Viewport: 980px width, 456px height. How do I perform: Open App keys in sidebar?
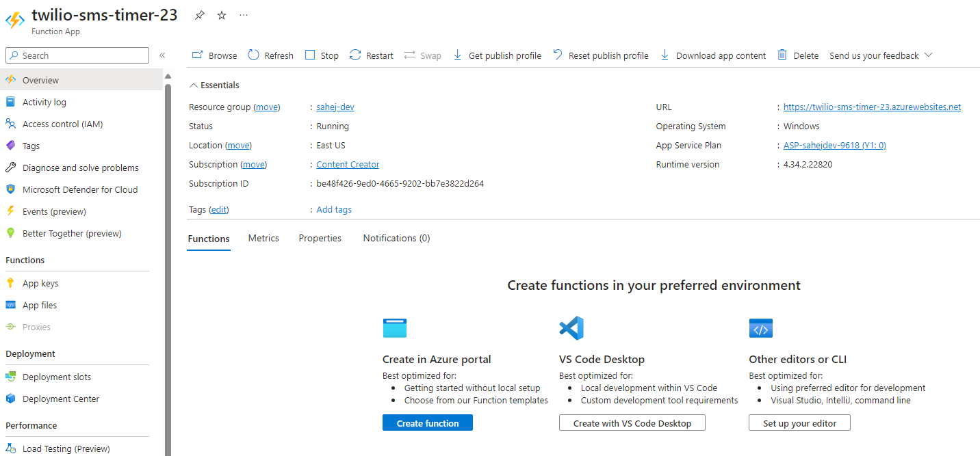40,283
